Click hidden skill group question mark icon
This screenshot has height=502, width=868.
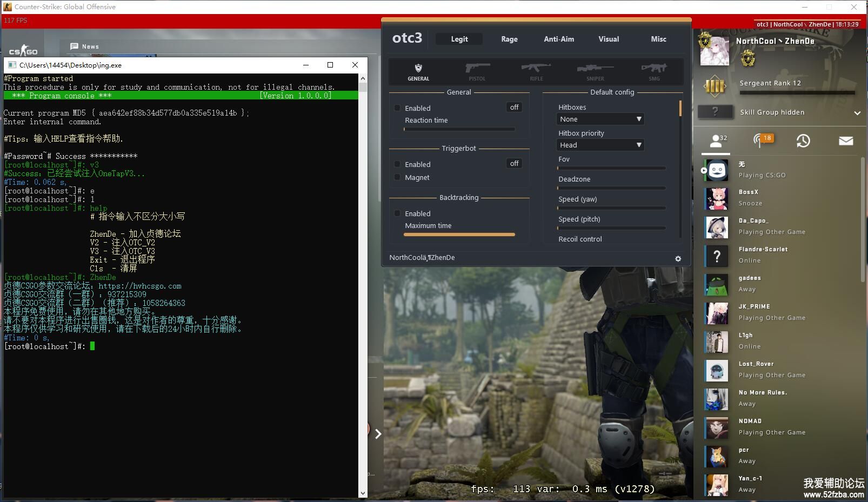pyautogui.click(x=715, y=112)
